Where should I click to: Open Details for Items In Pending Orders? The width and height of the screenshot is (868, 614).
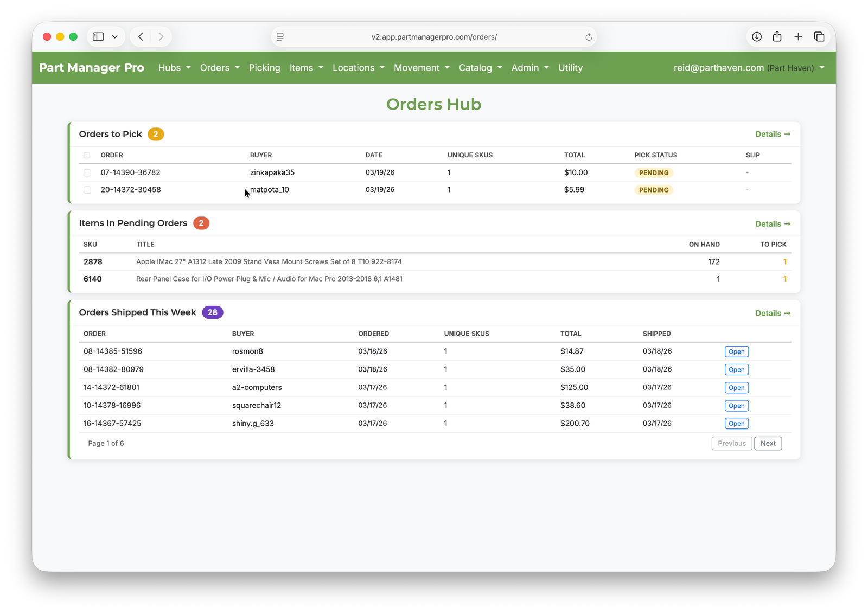(x=773, y=224)
